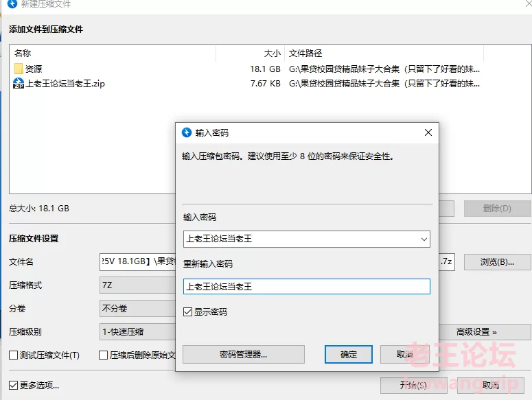
Task: Select the 资源 row name
Action: pyautogui.click(x=34, y=69)
